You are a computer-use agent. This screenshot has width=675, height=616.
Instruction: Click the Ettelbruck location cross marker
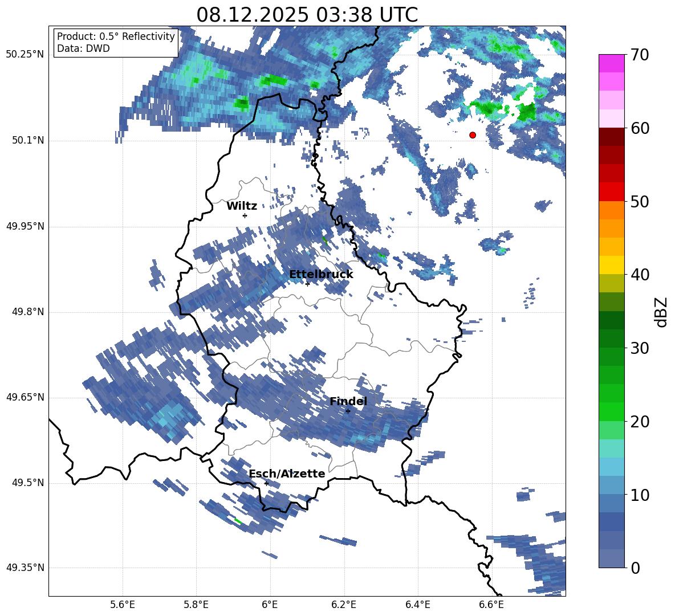[x=307, y=284]
